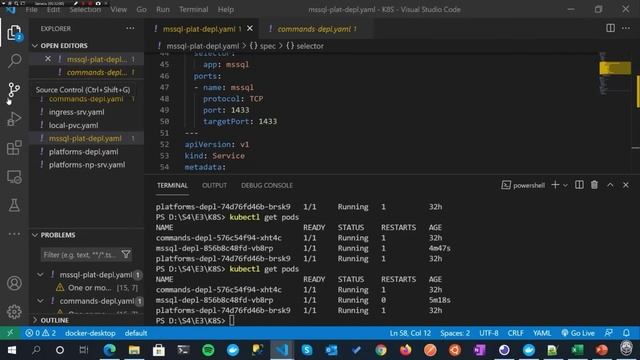Open the Selection menu

pyautogui.click(x=85, y=9)
